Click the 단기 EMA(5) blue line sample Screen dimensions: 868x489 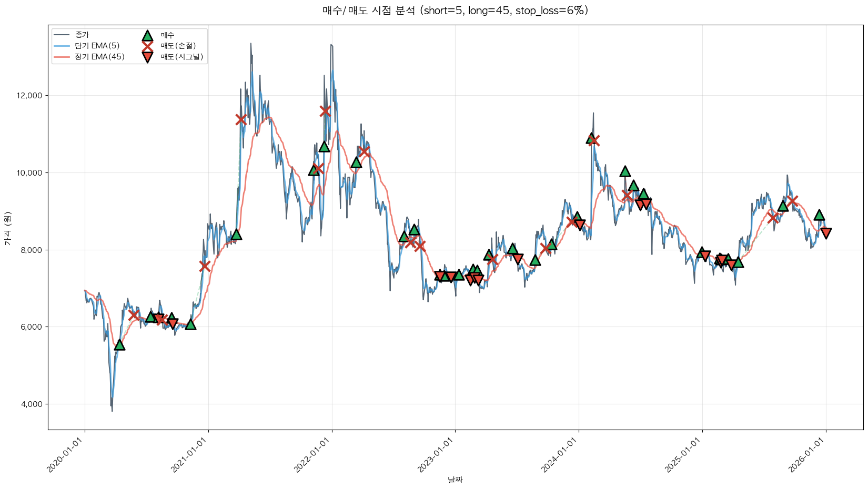pos(62,46)
